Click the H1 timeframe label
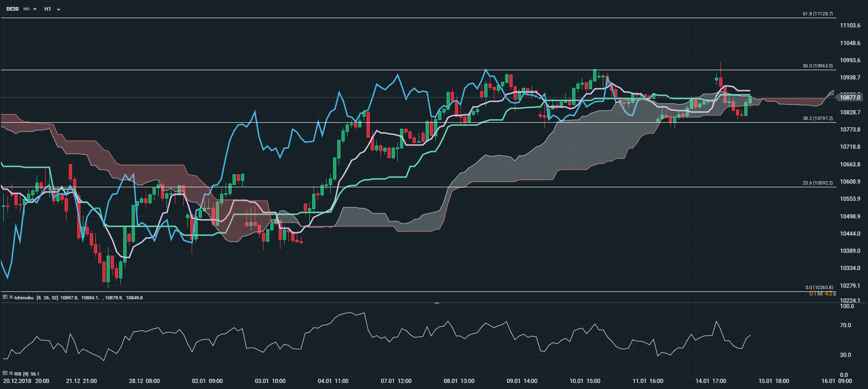Screen dimensions: 868x389 pyautogui.click(x=47, y=9)
